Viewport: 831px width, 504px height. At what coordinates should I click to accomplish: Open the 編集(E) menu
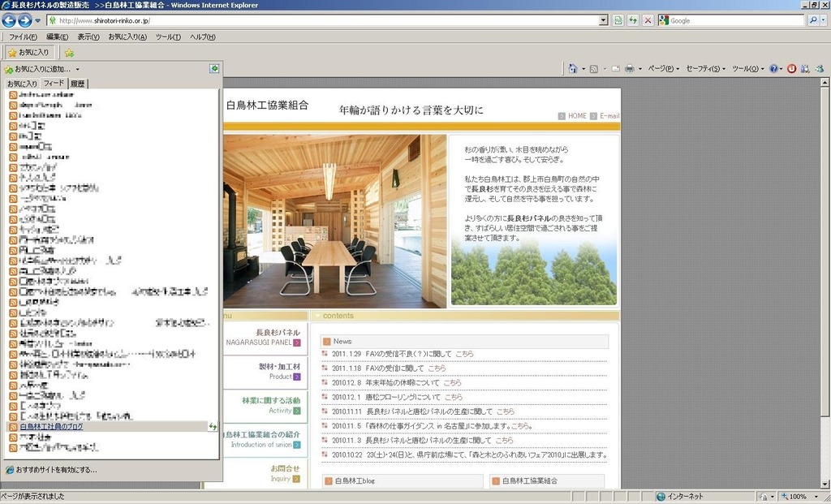58,37
